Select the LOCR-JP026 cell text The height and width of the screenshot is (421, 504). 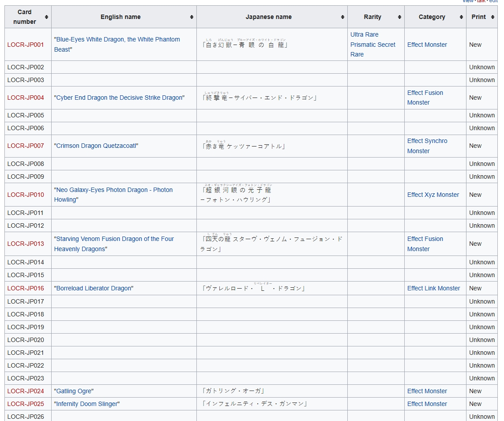[26, 417]
